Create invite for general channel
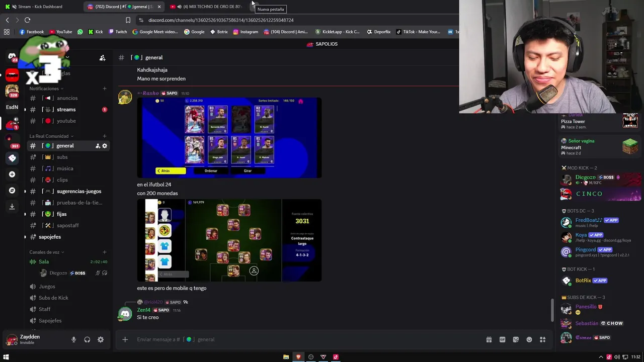This screenshot has height=362, width=644. pyautogui.click(x=98, y=146)
